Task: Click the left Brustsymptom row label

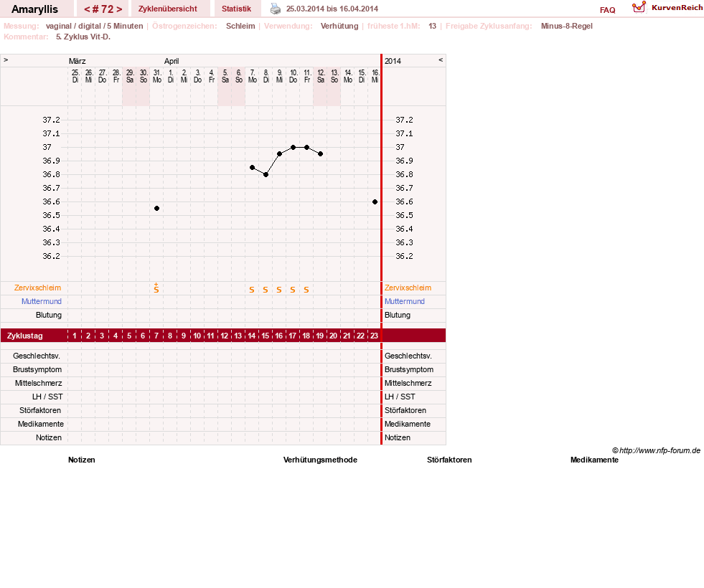Action: pyautogui.click(x=37, y=369)
